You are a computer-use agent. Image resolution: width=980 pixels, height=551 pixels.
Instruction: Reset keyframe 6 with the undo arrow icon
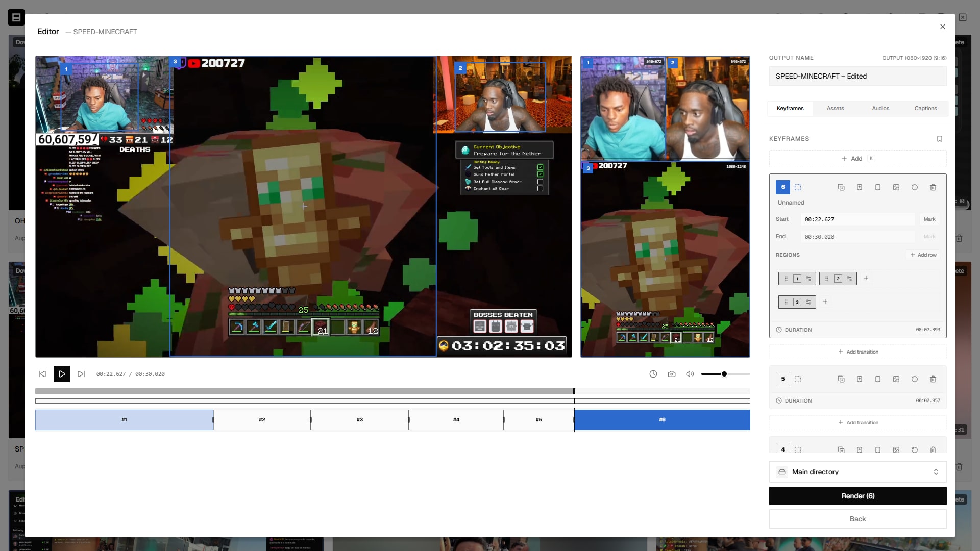915,187
